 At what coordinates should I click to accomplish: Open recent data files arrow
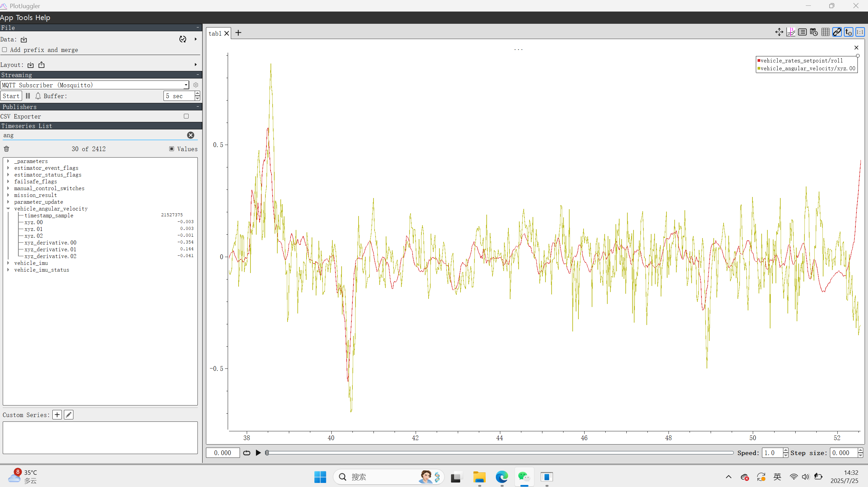click(196, 39)
